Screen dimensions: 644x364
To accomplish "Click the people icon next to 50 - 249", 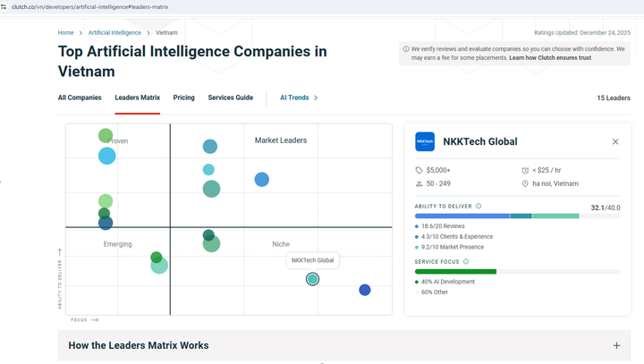I will pyautogui.click(x=419, y=183).
